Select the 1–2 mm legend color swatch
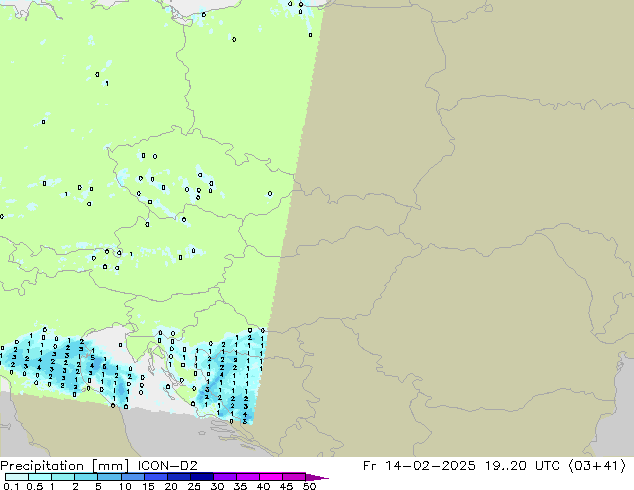The image size is (634, 490). 63,477
